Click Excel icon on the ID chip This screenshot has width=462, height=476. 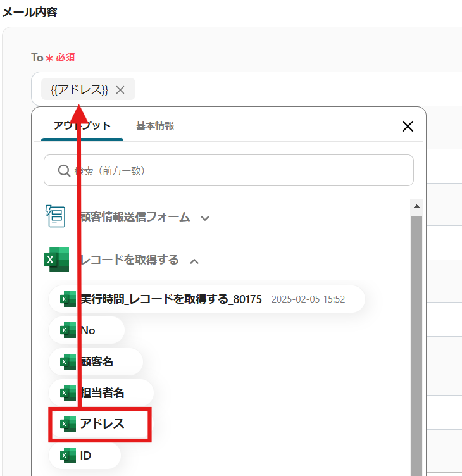(x=68, y=456)
